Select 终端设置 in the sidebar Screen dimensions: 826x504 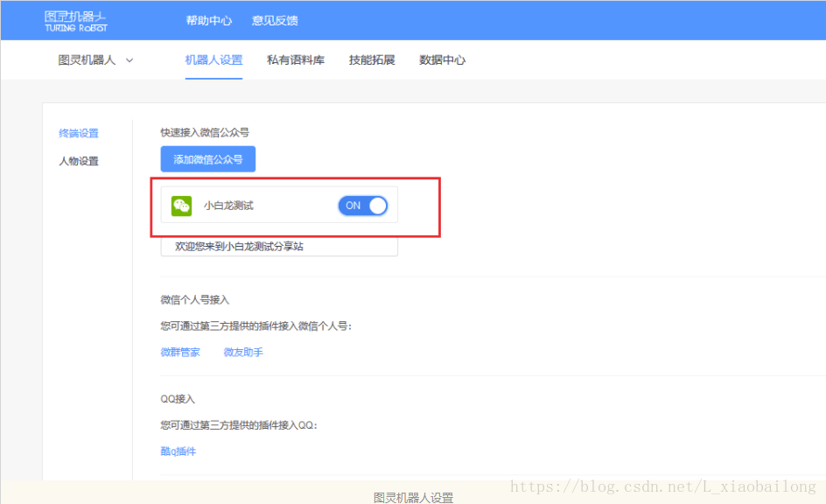[79, 133]
